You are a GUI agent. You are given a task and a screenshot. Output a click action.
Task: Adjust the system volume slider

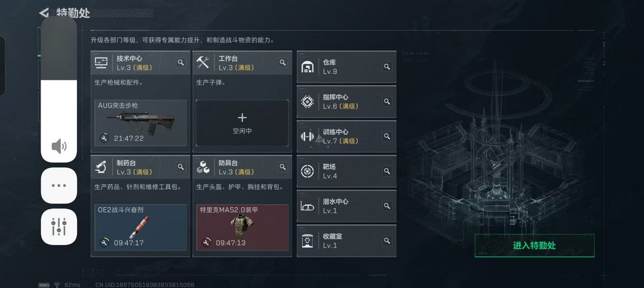pyautogui.click(x=58, y=89)
